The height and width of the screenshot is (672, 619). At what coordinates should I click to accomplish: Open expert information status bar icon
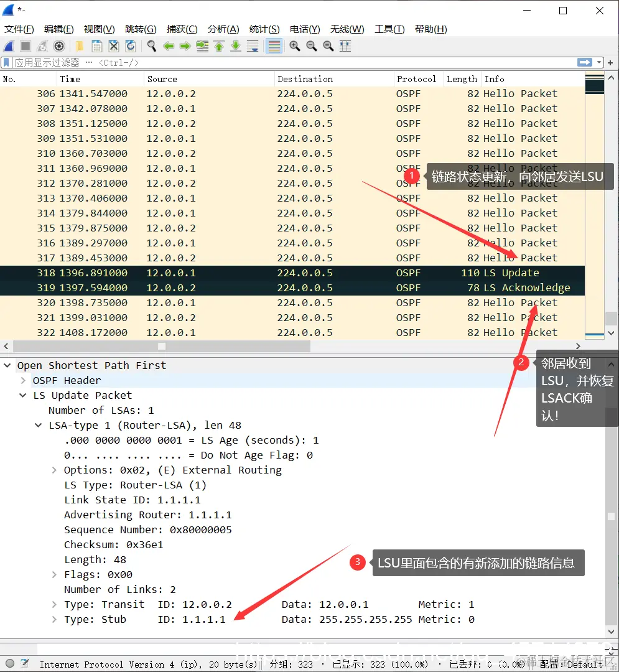10,664
